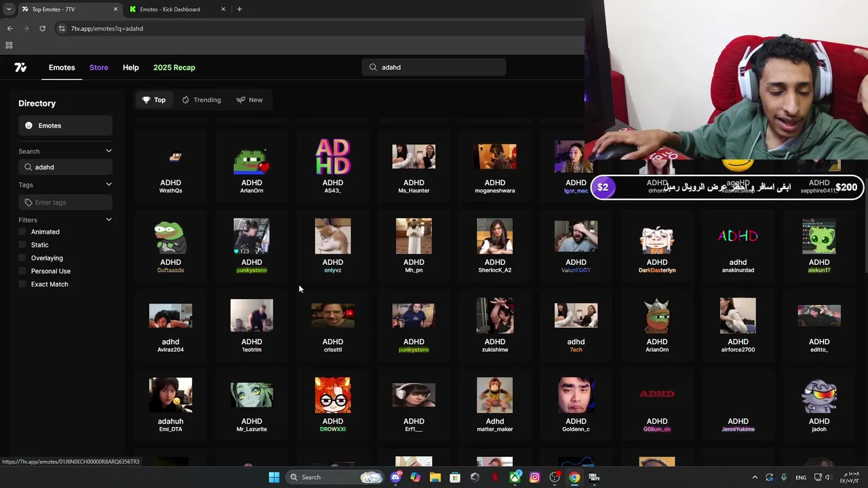The image size is (868, 488).
Task: Open Google Chrome from the taskbar
Action: pos(574,477)
